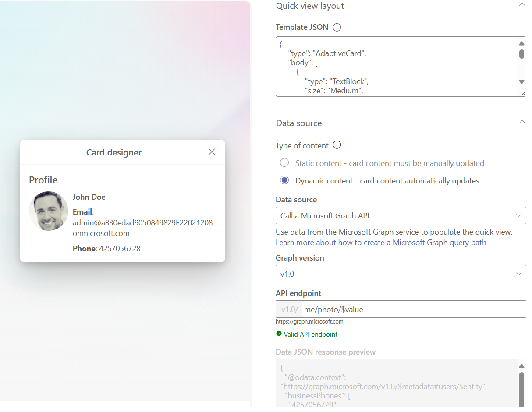Select the Static content radio option
Viewport: 532px width, 412px height.
[x=284, y=163]
